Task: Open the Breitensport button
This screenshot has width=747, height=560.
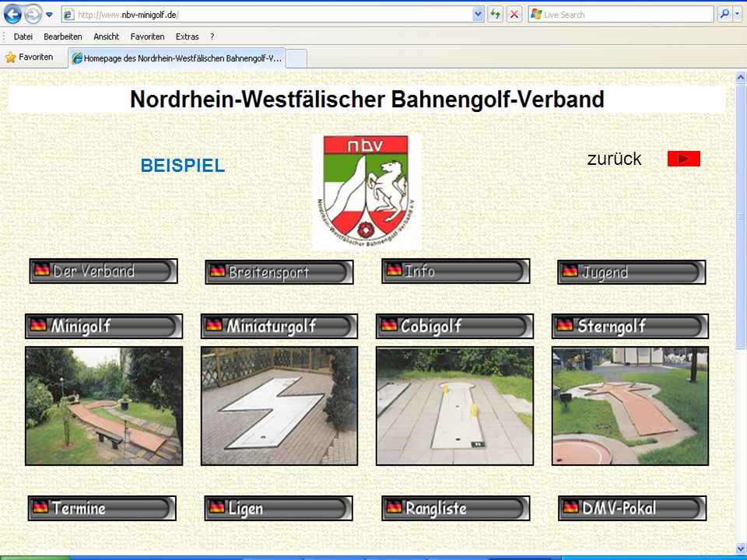Action: pyautogui.click(x=279, y=272)
